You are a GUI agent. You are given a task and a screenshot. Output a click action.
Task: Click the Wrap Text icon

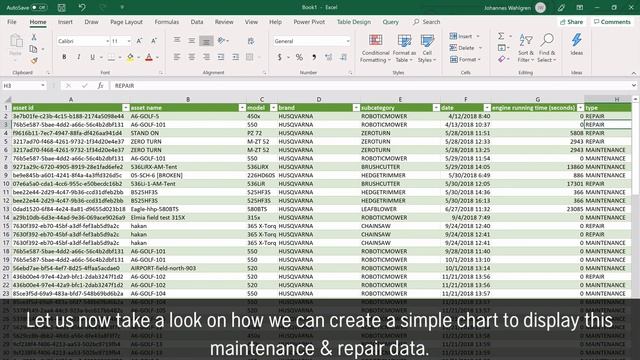pyautogui.click(x=251, y=40)
